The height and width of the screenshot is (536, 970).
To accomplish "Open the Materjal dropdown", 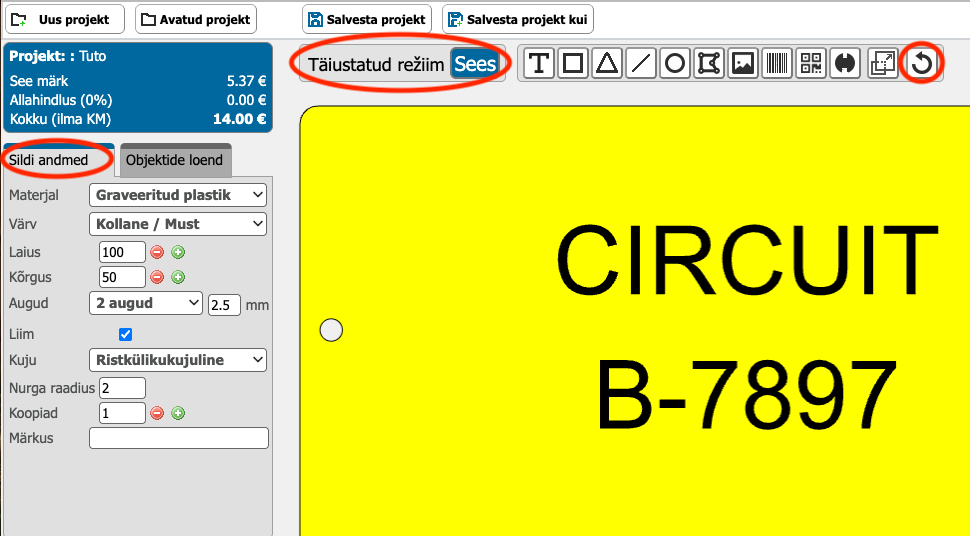I will (178, 195).
